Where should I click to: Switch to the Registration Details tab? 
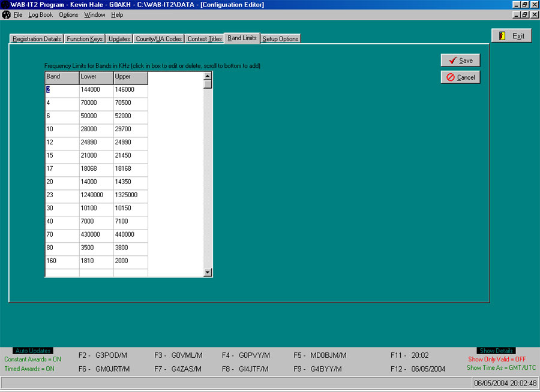click(x=37, y=38)
